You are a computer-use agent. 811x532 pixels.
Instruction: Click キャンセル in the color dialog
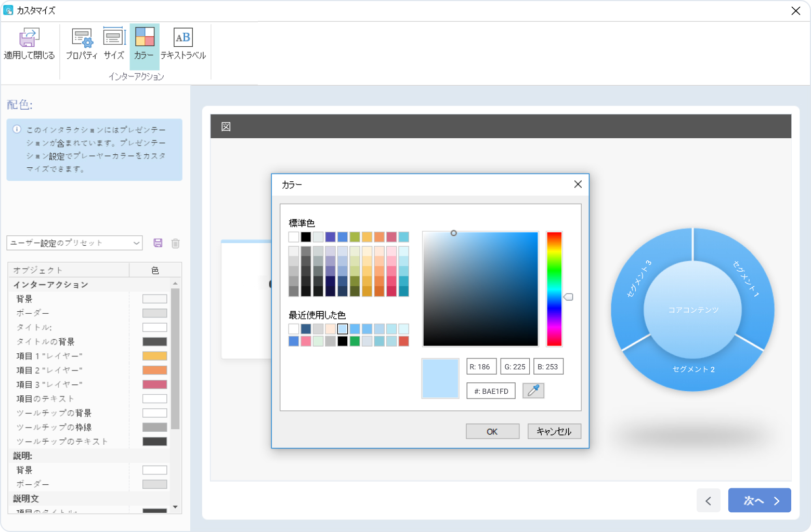point(554,432)
